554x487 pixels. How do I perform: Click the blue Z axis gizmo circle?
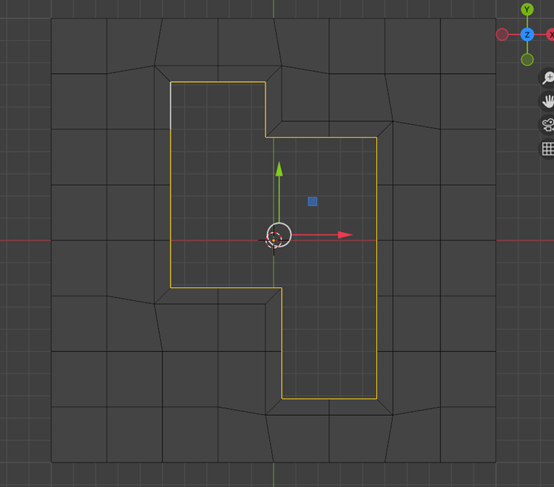(527, 35)
